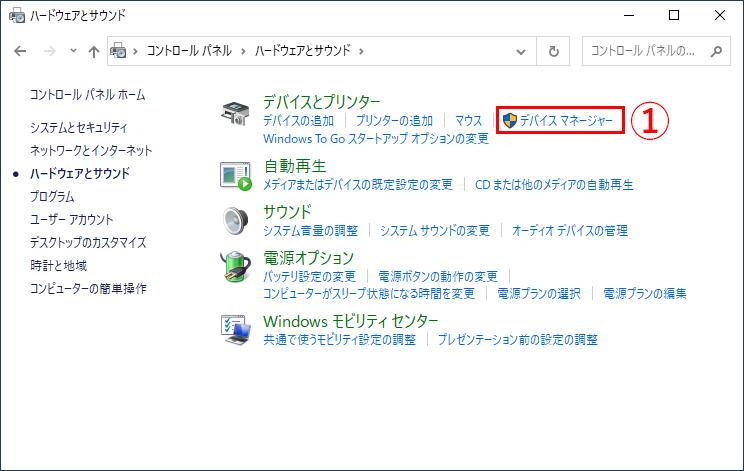Click the title bar window icon
Image resolution: width=744 pixels, height=471 pixels.
pyautogui.click(x=17, y=15)
